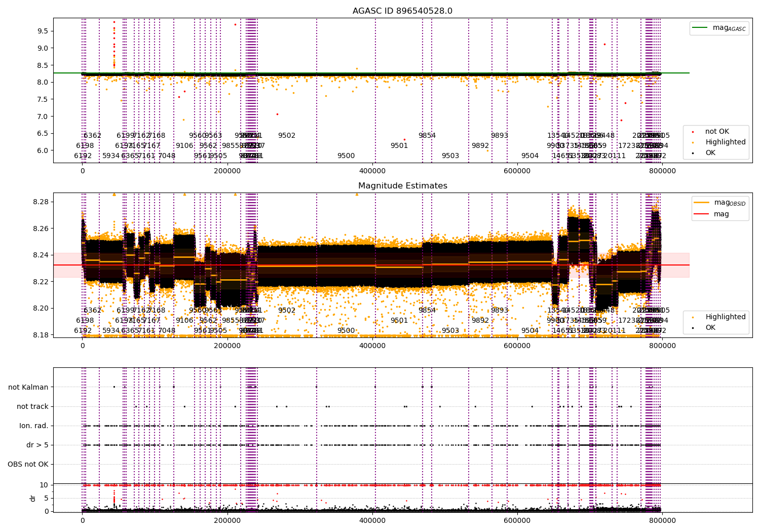Image resolution: width=760 pixels, height=532 pixels.
Task: Click the green line sample beside mag AGASC
Action: [700, 28]
